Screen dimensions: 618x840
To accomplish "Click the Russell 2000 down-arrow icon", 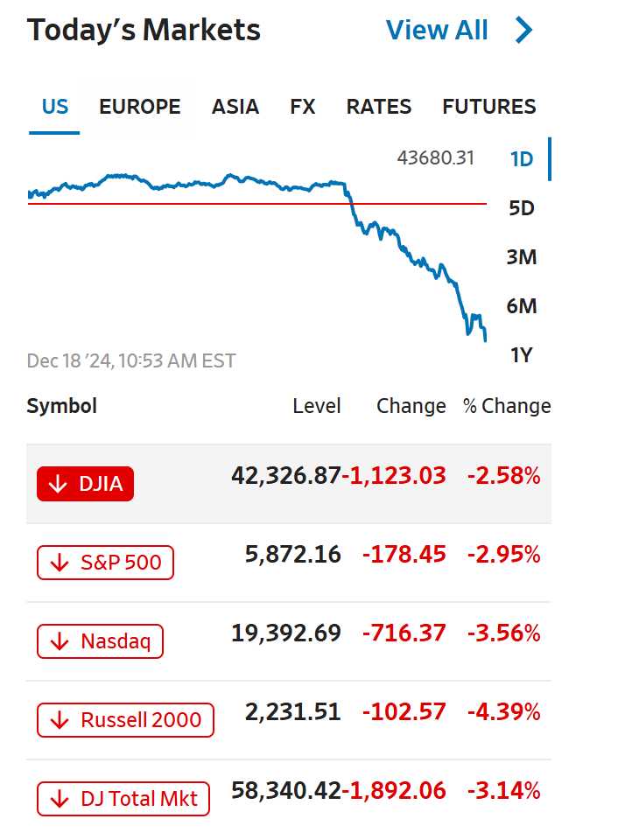I will tap(60, 720).
